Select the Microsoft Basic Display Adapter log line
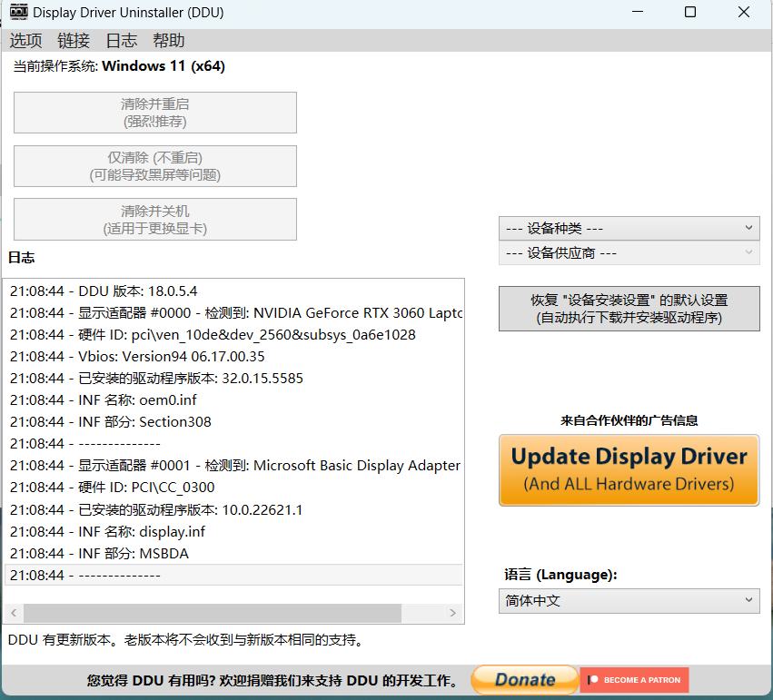Image resolution: width=773 pixels, height=700 pixels. click(x=235, y=466)
